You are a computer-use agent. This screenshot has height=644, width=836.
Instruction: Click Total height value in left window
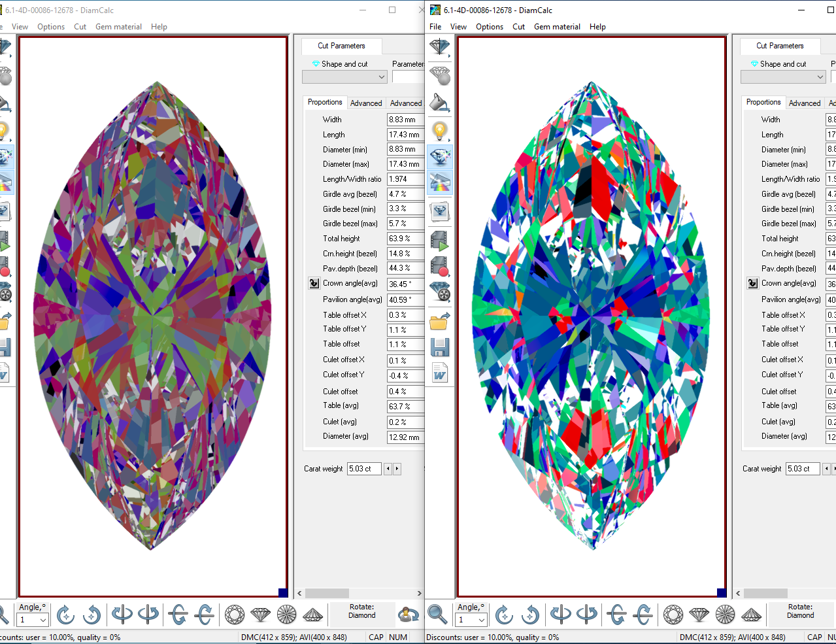[x=406, y=239]
